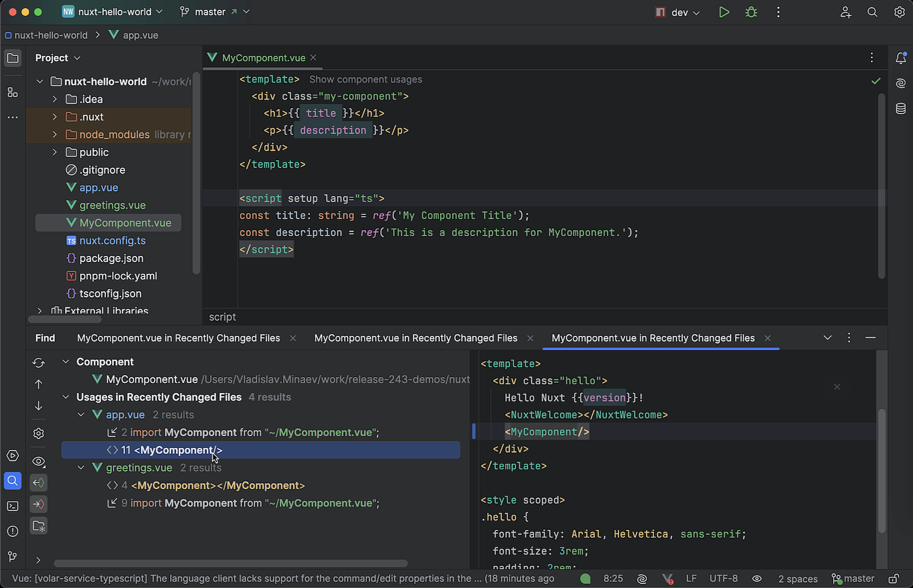Switch to second Find results tab

point(416,338)
